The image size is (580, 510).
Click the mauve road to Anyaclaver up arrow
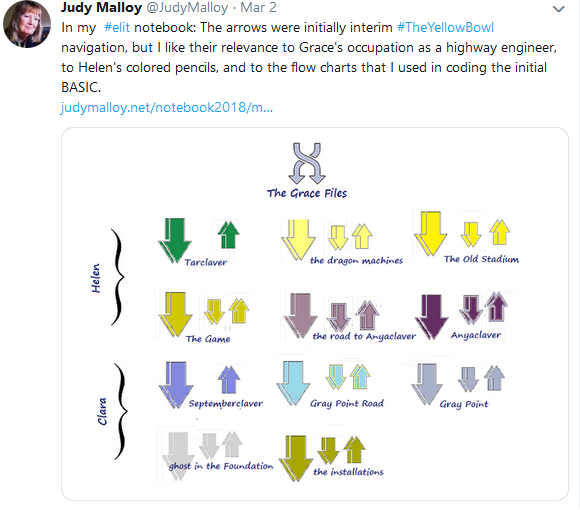tap(367, 315)
